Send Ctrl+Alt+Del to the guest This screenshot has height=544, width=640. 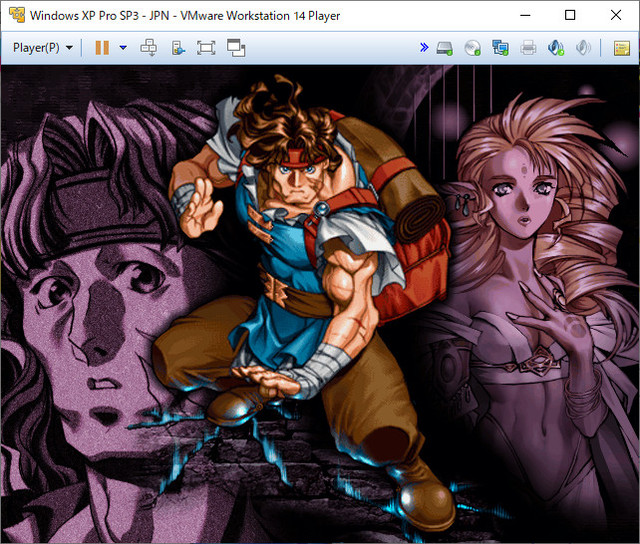coord(149,48)
